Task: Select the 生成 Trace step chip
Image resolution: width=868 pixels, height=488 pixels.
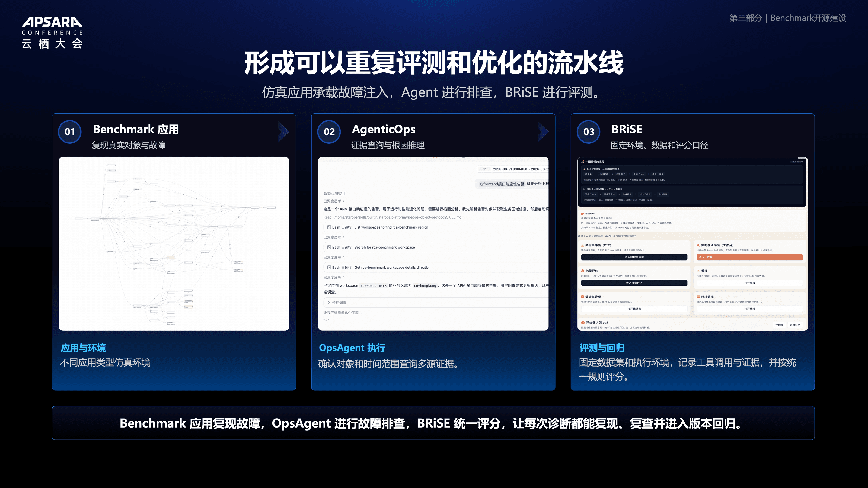Action: [639, 174]
